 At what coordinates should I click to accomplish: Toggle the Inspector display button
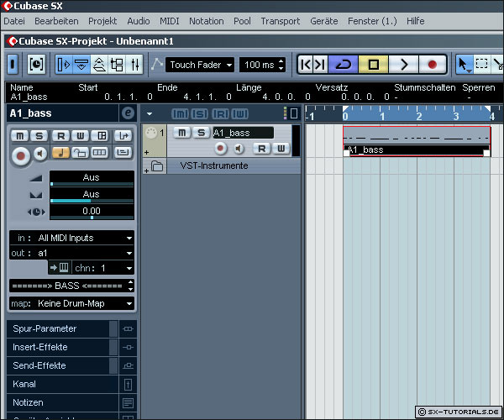click(x=64, y=65)
